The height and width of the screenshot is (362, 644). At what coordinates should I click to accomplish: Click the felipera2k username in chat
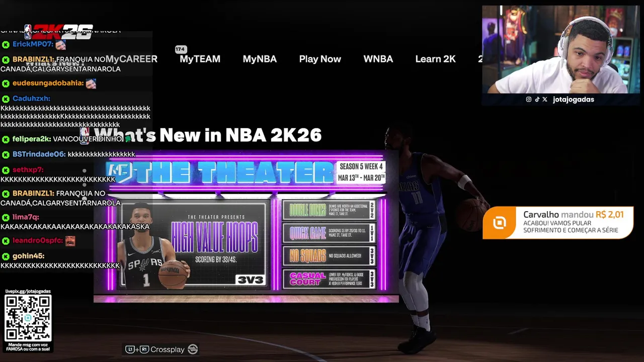click(32, 139)
